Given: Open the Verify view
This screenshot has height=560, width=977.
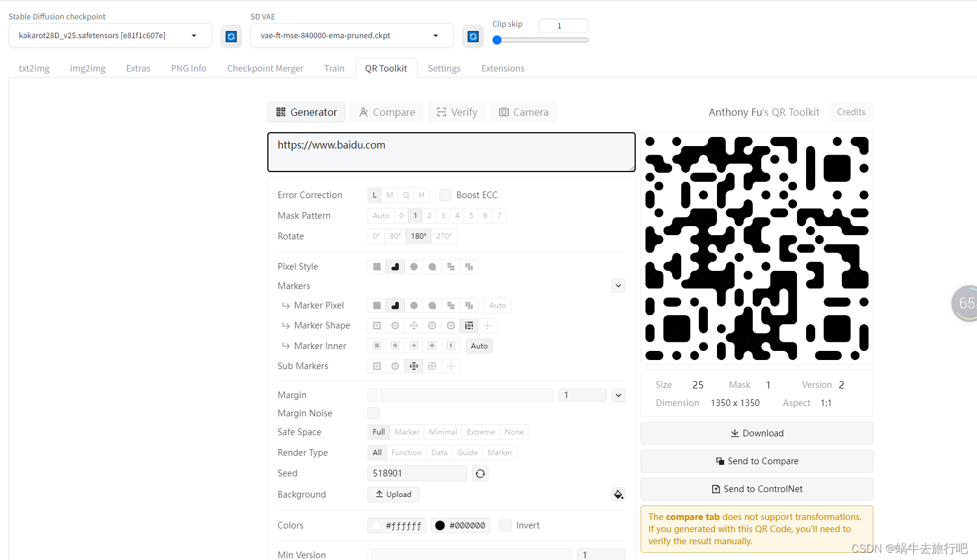Looking at the screenshot, I should (x=457, y=112).
